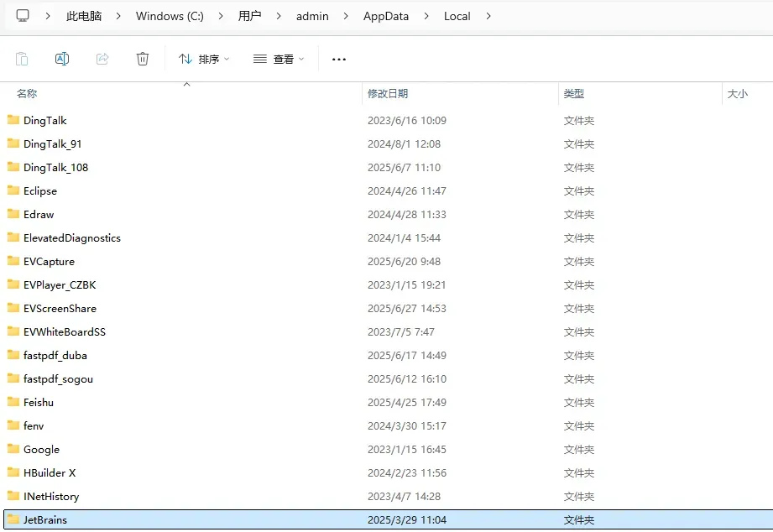Image resolution: width=773 pixels, height=532 pixels.
Task: Select the ElevatedDiagnostics folder name
Action: tap(72, 238)
